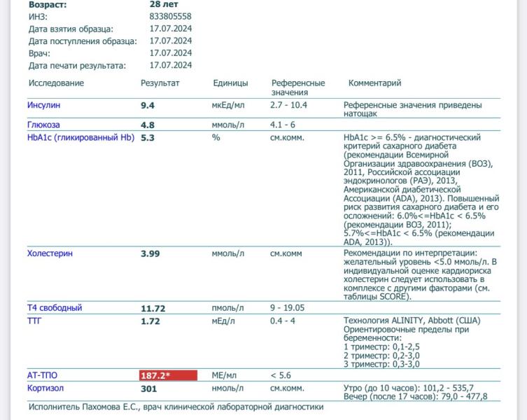Click the Врач label
527x420 pixels.
[x=39, y=53]
